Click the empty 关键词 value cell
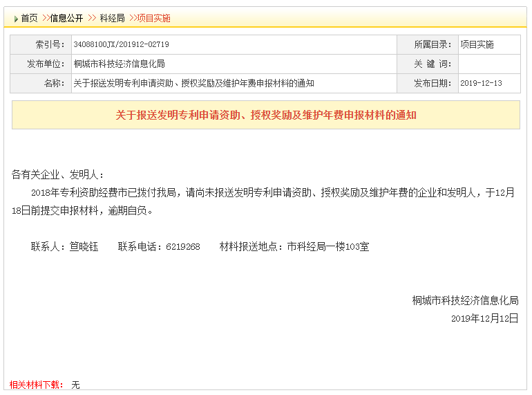The width and height of the screenshot is (532, 395). [489, 64]
